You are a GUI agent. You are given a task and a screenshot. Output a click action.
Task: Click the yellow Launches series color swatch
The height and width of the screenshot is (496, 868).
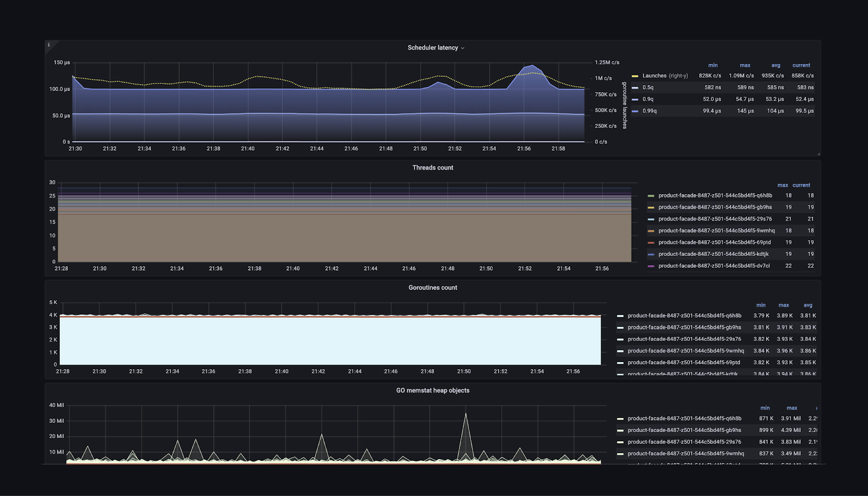[x=635, y=76]
